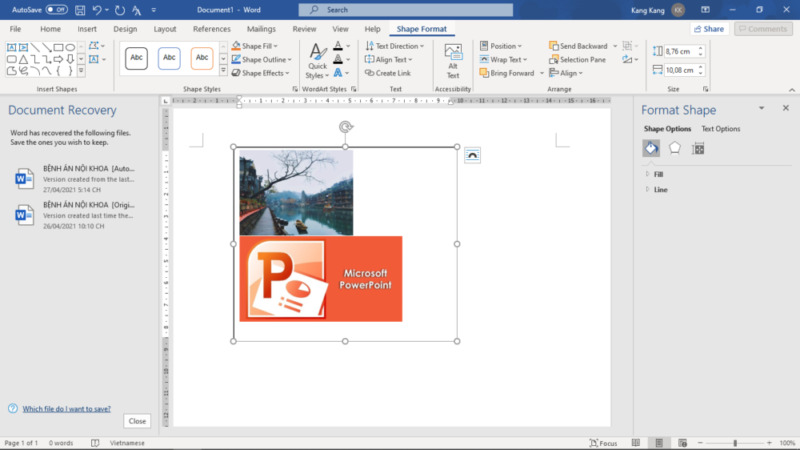Expand the Fill section

pyautogui.click(x=658, y=174)
